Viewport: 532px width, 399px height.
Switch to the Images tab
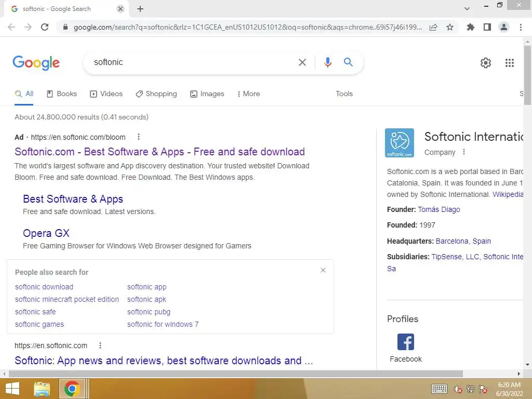coord(207,94)
